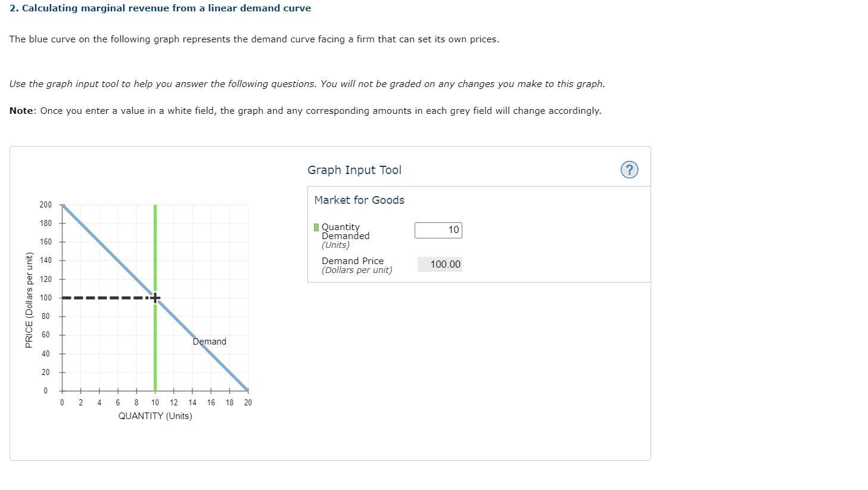Click the Demand label on the graph
Screen dimensions: 868x490
209,341
